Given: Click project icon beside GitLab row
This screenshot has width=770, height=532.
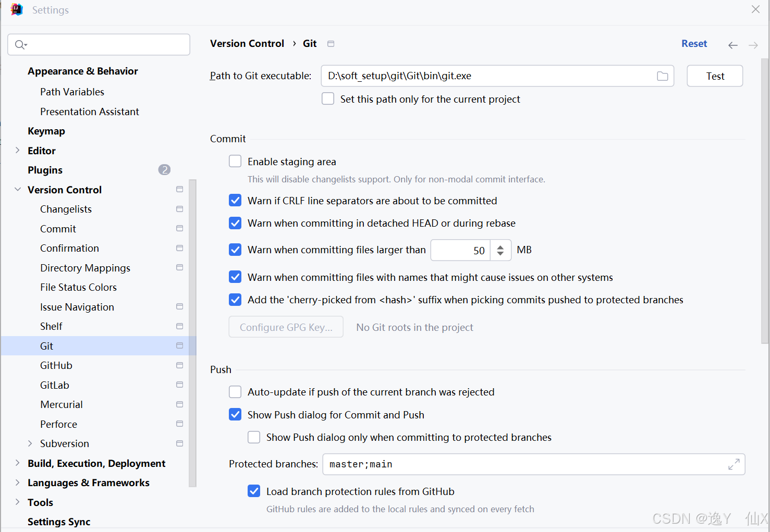Looking at the screenshot, I should 179,385.
